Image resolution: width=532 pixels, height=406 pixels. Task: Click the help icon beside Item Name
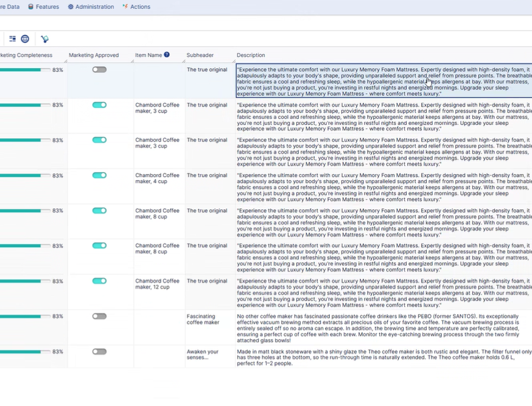pyautogui.click(x=167, y=55)
